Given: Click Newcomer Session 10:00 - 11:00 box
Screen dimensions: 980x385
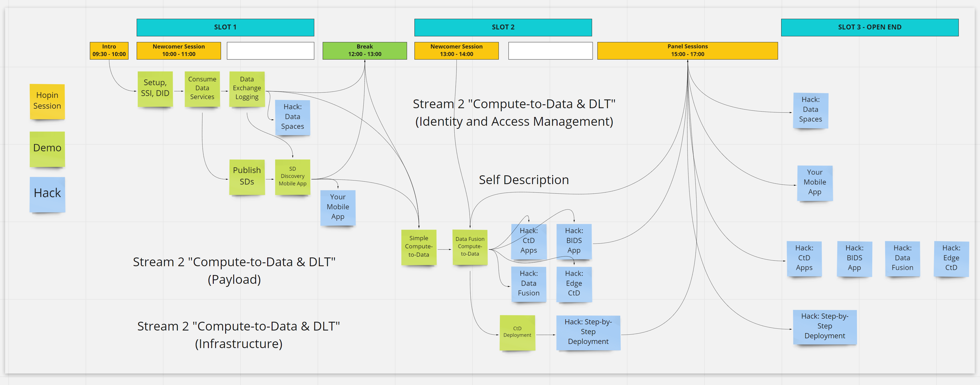Looking at the screenshot, I should pyautogui.click(x=179, y=51).
